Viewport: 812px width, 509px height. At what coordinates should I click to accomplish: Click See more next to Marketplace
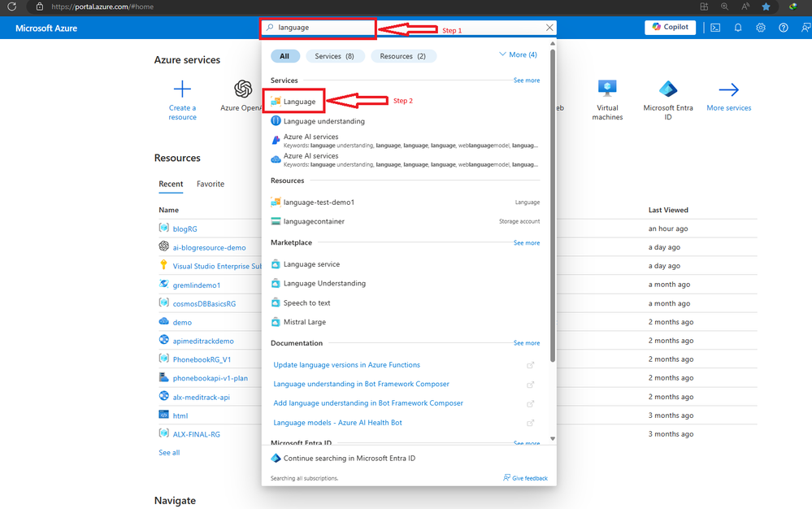click(x=526, y=243)
